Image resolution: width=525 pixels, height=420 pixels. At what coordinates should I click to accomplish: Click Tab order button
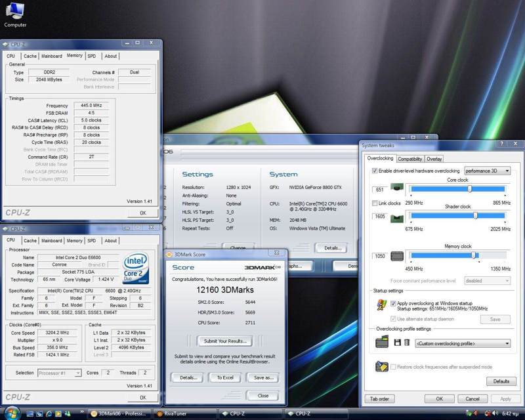coord(379,398)
